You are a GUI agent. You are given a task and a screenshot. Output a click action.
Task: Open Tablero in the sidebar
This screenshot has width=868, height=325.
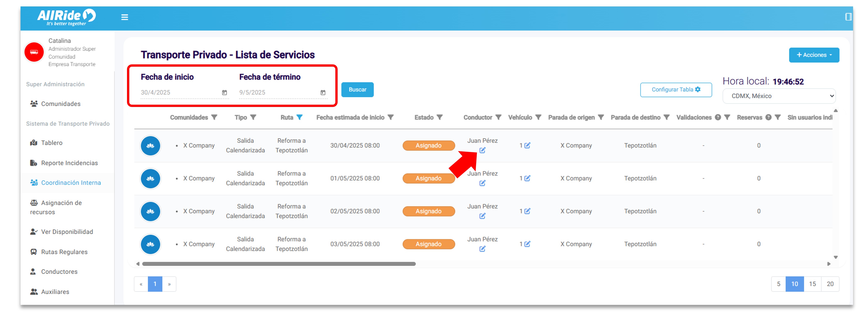pyautogui.click(x=51, y=143)
